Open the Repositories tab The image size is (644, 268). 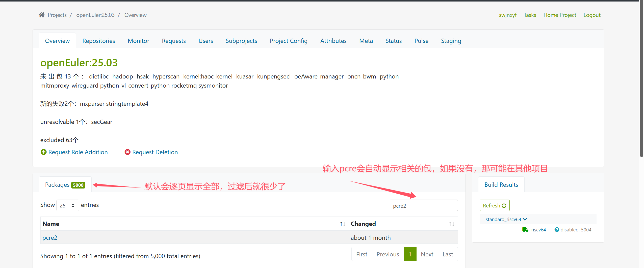tap(99, 41)
